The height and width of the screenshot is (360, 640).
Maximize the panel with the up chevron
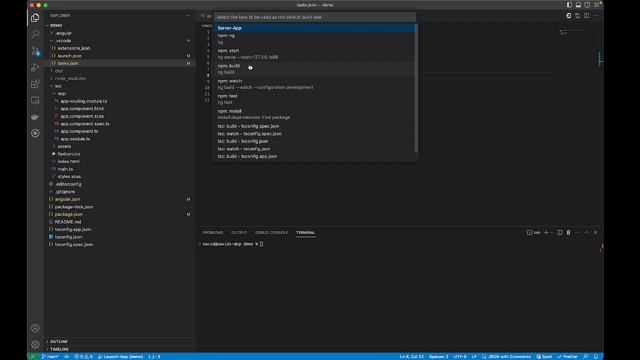[587, 233]
